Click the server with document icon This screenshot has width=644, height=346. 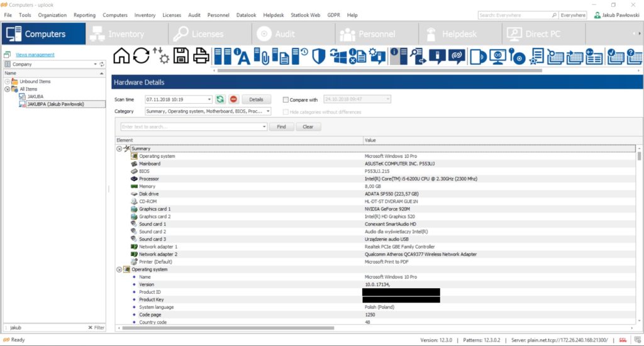click(280, 56)
